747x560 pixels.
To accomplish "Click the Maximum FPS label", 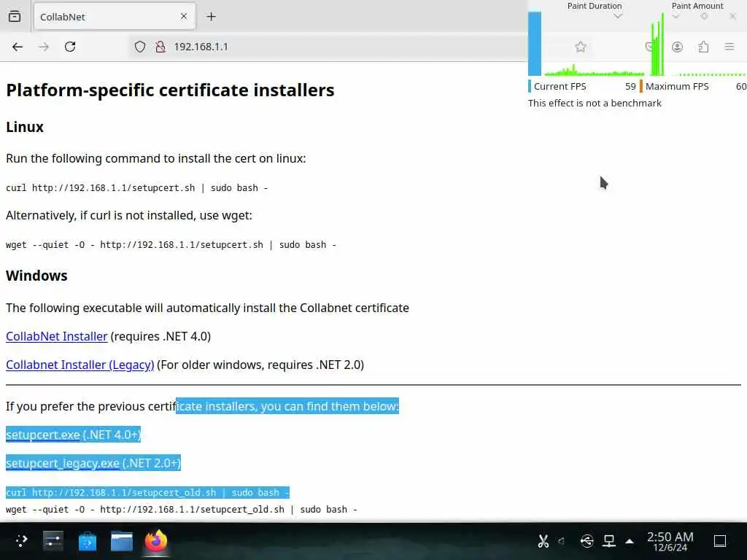I will tap(677, 86).
